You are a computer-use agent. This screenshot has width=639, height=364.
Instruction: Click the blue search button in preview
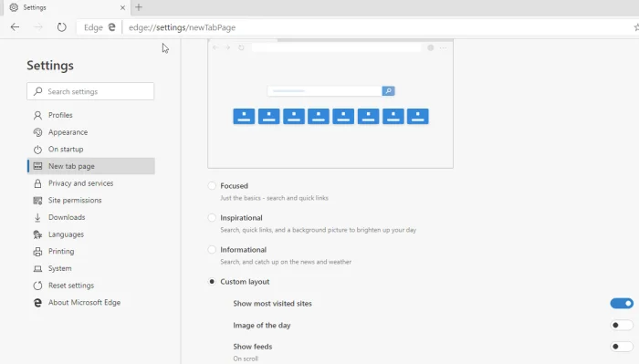tap(388, 91)
